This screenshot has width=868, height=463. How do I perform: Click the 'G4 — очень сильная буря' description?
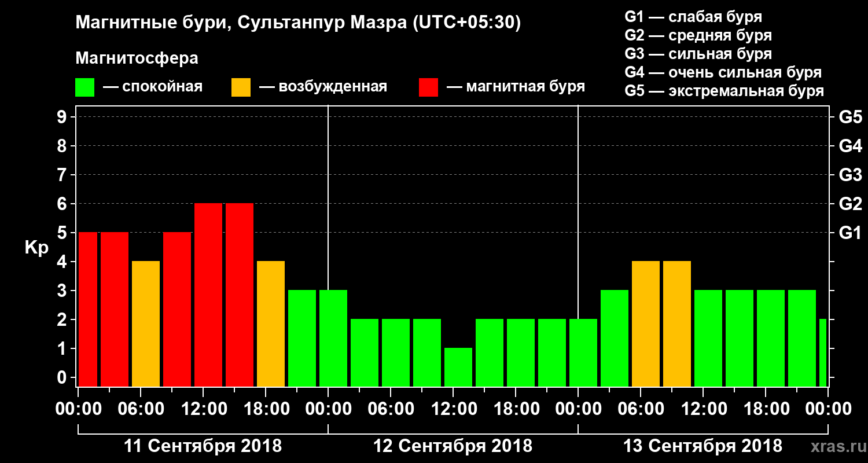[723, 72]
